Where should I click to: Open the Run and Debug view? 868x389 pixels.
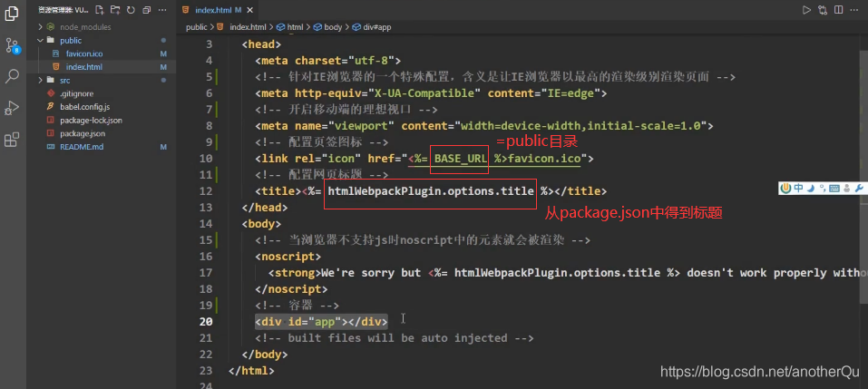12,107
